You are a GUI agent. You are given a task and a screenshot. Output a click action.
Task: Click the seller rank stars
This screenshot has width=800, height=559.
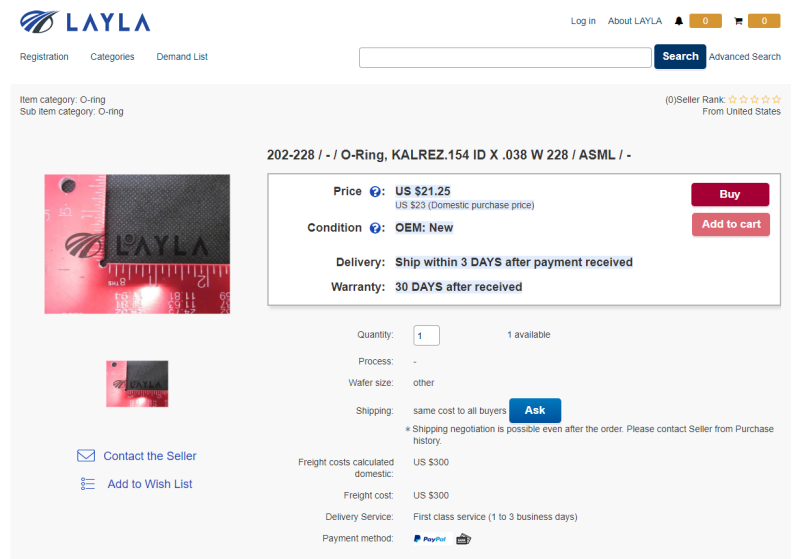point(754,99)
